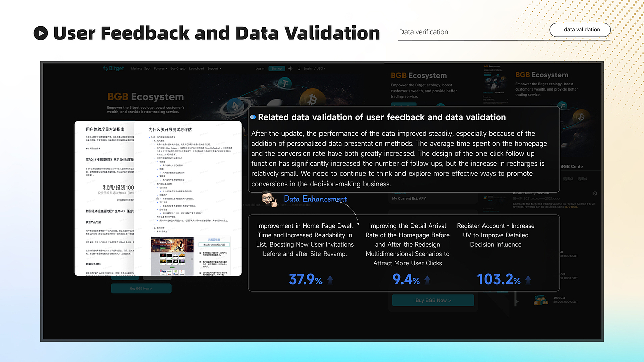The width and height of the screenshot is (644, 362).
Task: Click the 'Related data validation' panel heading
Action: point(382,117)
